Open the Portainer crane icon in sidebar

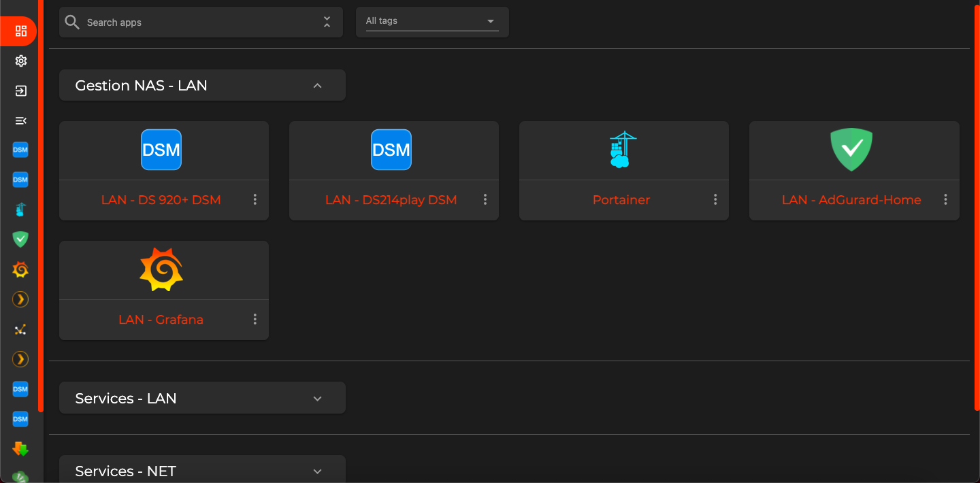pos(20,210)
